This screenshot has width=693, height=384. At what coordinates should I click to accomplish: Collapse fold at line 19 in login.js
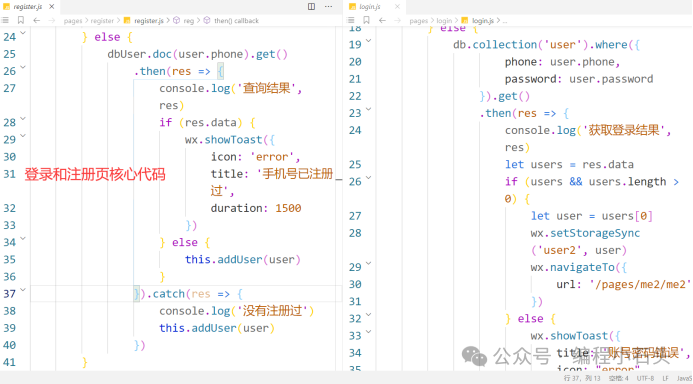click(369, 41)
